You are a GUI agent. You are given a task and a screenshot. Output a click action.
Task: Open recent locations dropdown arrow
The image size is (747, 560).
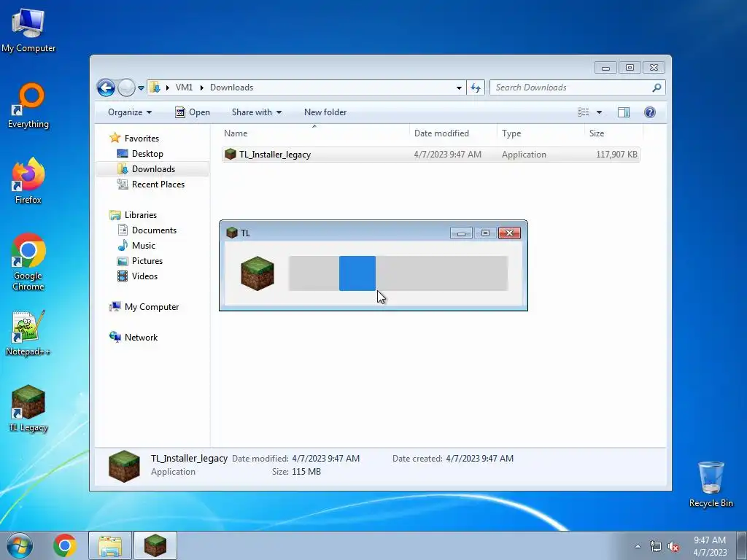[x=141, y=88]
